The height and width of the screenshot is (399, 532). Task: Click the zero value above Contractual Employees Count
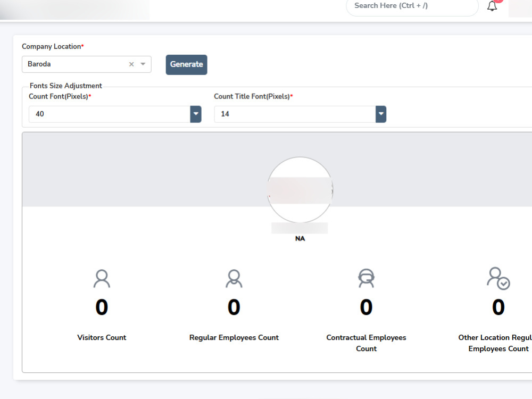366,307
